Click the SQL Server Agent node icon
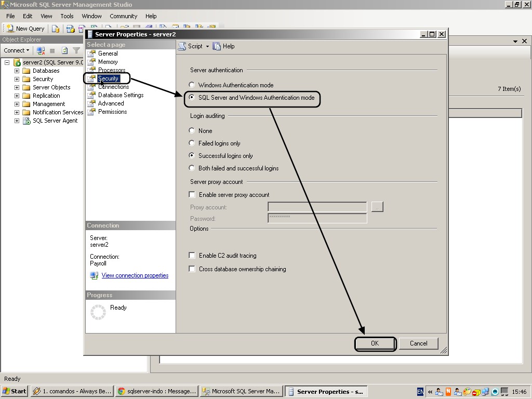532x399 pixels. click(x=26, y=121)
